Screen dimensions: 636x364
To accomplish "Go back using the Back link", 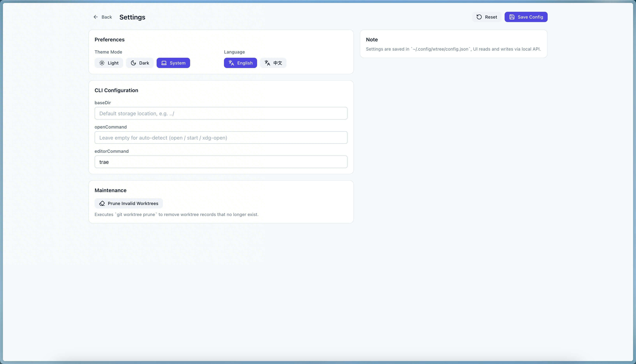I will (x=103, y=17).
